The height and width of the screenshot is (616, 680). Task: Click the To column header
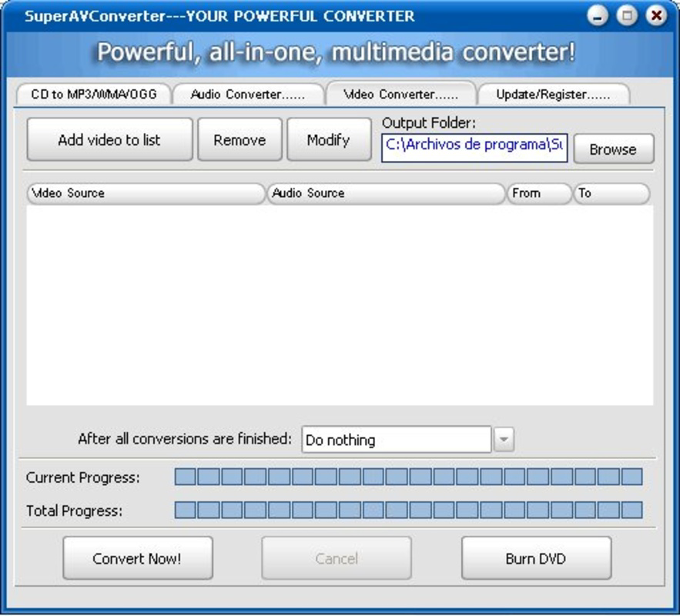click(612, 193)
